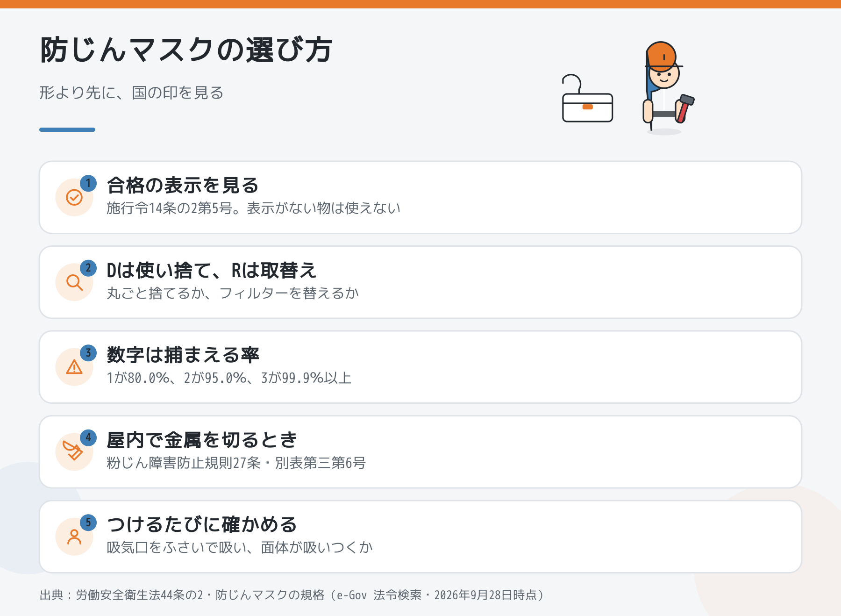841x616 pixels.
Task: Click the heading 合格の表示を見る
Action: pyautogui.click(x=183, y=185)
